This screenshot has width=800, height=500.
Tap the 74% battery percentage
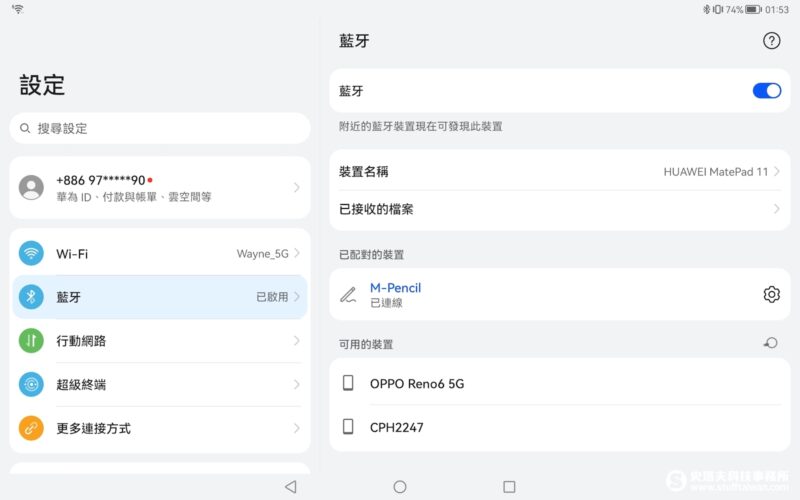pos(734,9)
